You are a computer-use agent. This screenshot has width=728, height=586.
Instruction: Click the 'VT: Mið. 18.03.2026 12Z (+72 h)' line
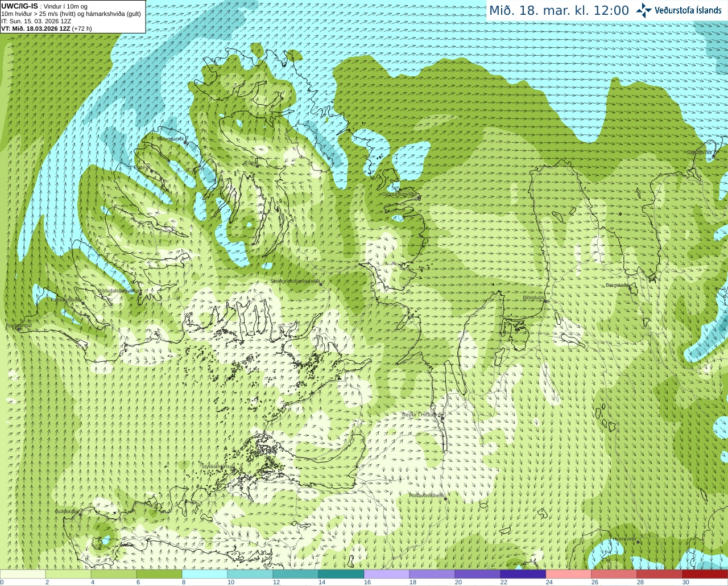[x=47, y=28]
